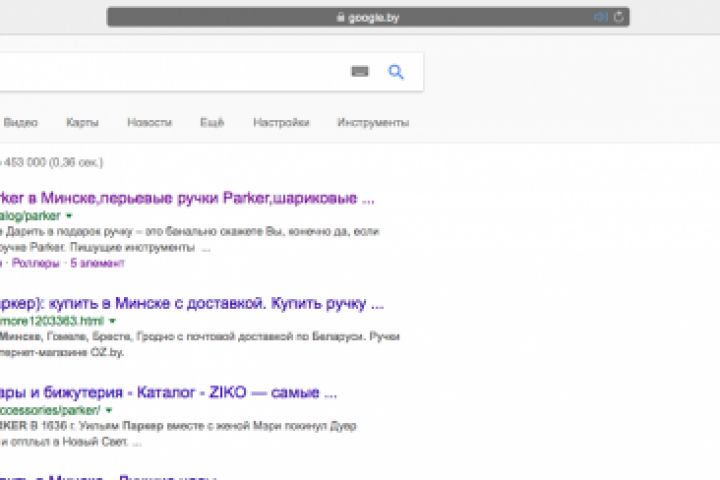
Task: Switch to the Новости tab
Action: tap(149, 123)
